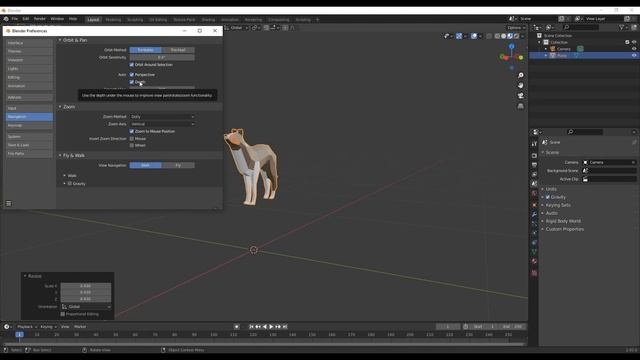Image resolution: width=640 pixels, height=360 pixels.
Task: Click timeline current frame marker
Action: 19,334
